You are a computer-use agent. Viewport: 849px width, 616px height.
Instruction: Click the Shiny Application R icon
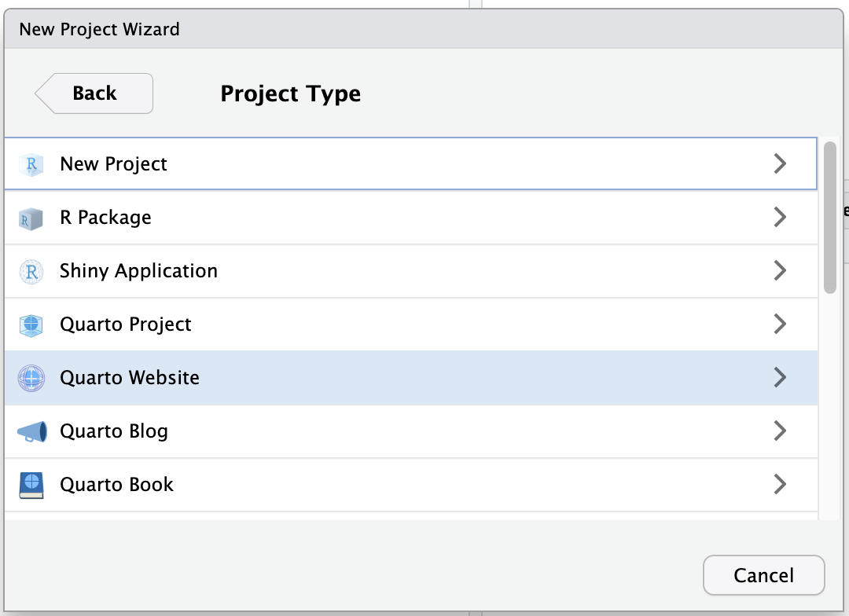(31, 271)
